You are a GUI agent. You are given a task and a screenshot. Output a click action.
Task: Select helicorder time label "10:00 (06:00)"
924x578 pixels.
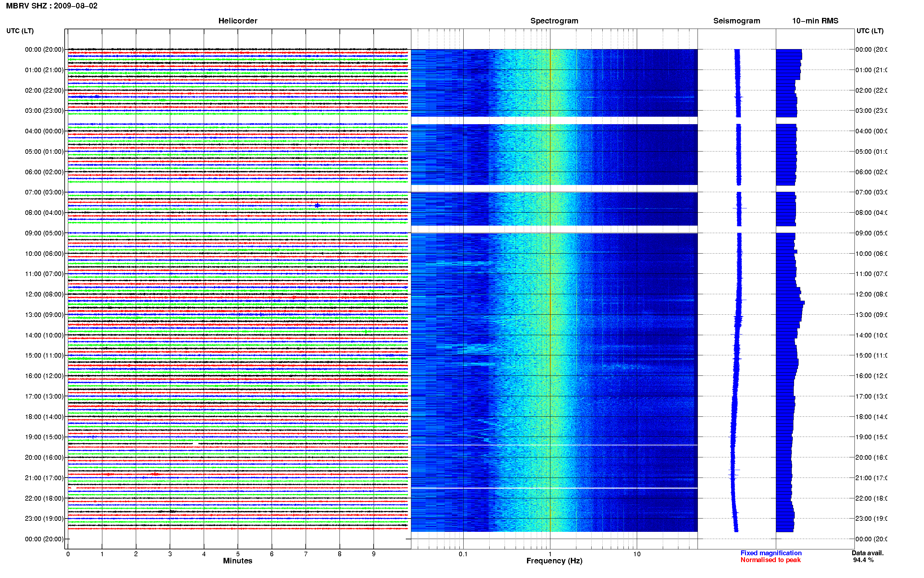coord(44,254)
